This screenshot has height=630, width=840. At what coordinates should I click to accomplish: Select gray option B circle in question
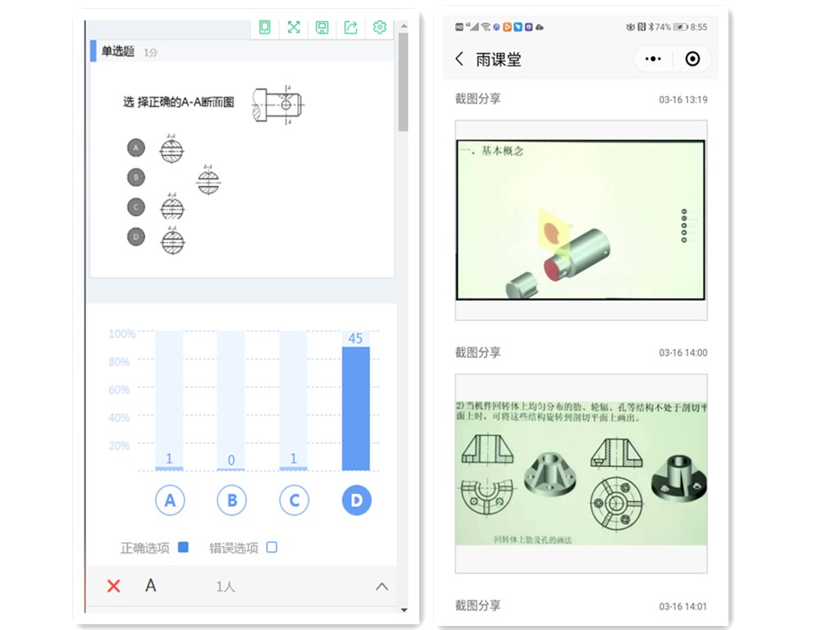pos(136,177)
